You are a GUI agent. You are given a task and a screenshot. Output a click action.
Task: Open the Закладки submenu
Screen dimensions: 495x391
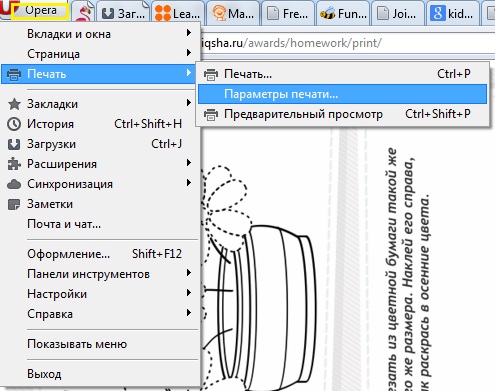point(100,104)
